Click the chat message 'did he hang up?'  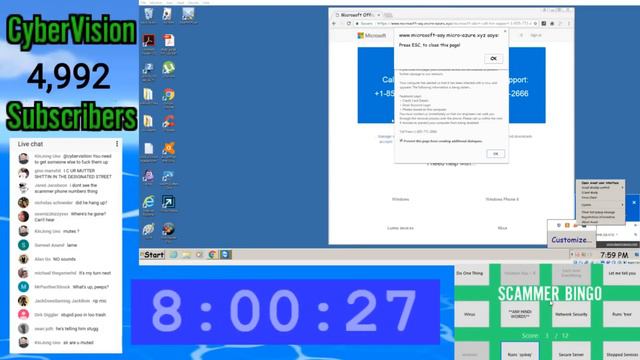(91, 202)
